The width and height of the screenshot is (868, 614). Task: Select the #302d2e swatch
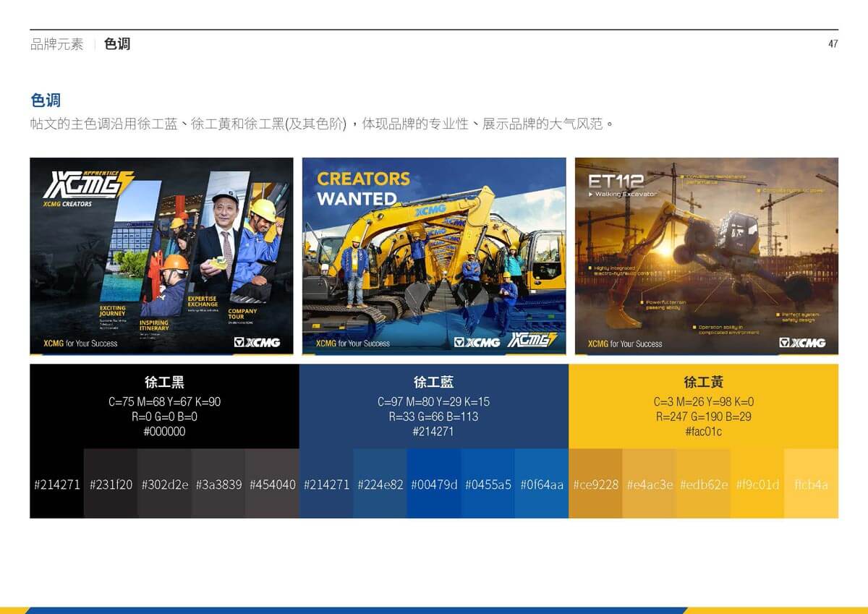pos(165,484)
